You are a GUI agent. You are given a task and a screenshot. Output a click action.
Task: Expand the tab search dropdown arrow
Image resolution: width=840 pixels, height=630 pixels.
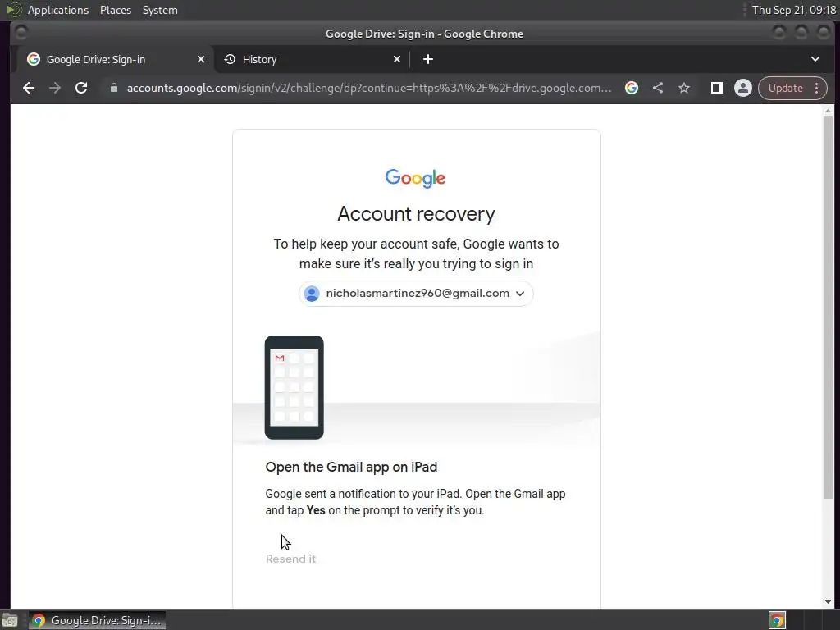coord(815,59)
